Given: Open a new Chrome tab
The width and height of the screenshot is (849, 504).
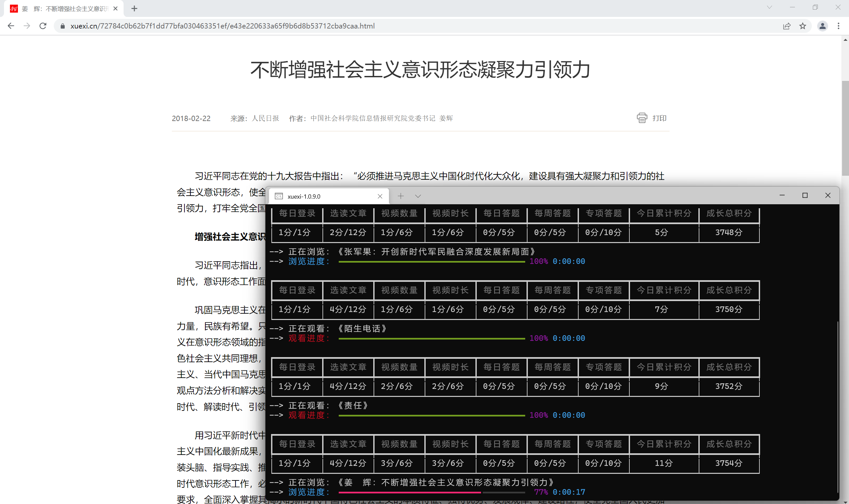Looking at the screenshot, I should click(134, 9).
